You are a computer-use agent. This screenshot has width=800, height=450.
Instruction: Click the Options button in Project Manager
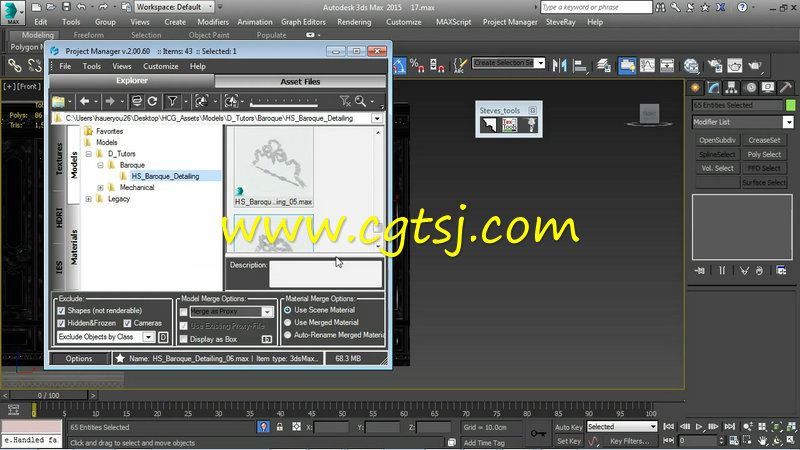[79, 359]
